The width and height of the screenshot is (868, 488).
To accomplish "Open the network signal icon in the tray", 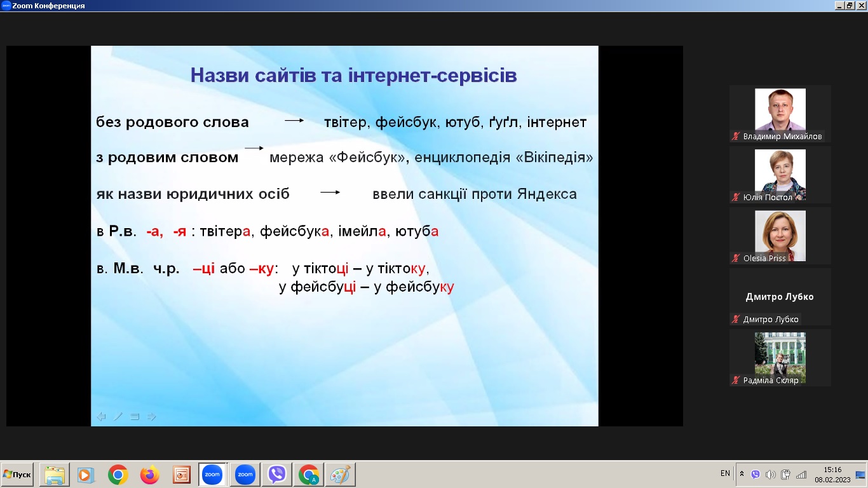I will 801,474.
